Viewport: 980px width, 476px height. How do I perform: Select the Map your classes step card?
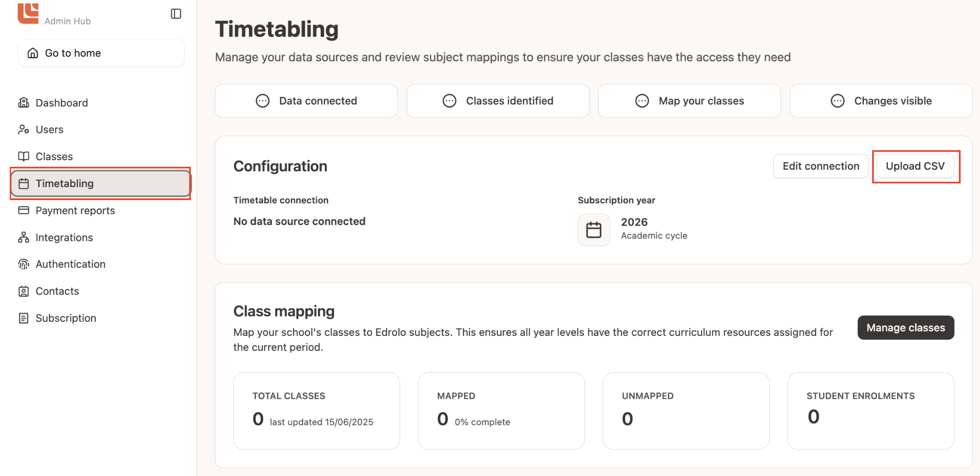[689, 101]
